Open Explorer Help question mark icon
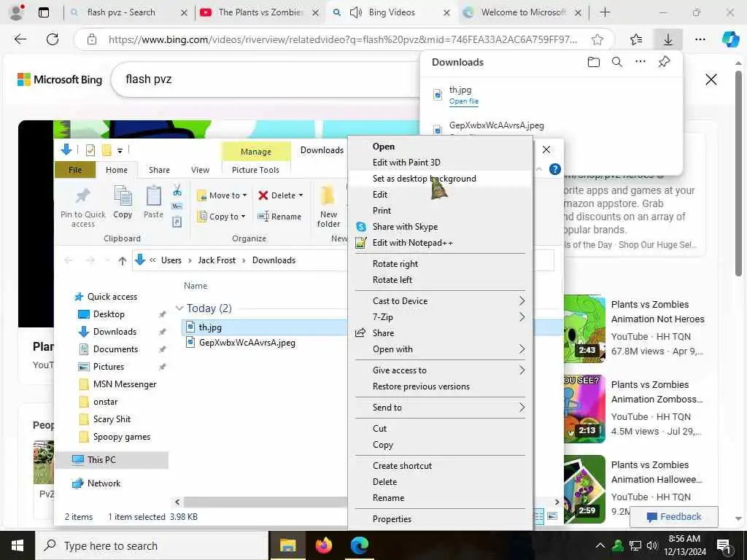Screen dimensions: 747x560 [554, 169]
